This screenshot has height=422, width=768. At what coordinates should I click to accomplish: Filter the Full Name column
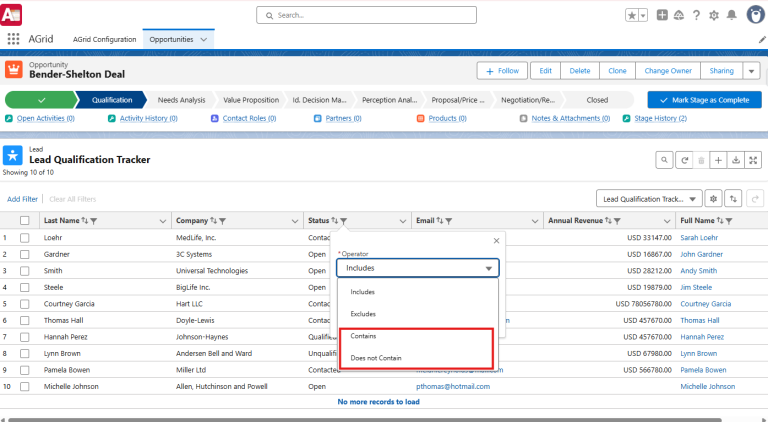click(x=729, y=221)
